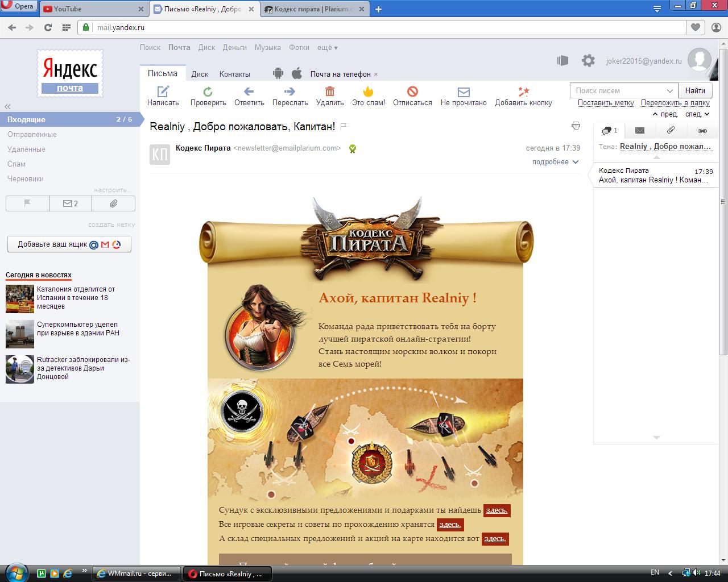Screen dimensions: 728x582
Task: Click the browser address bar
Action: 382,27
